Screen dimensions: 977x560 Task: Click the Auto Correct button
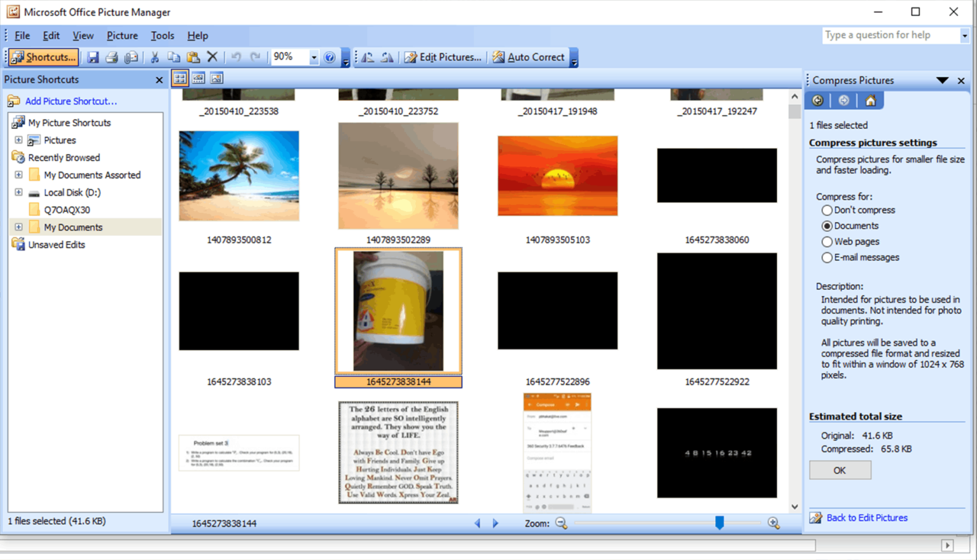coord(529,57)
